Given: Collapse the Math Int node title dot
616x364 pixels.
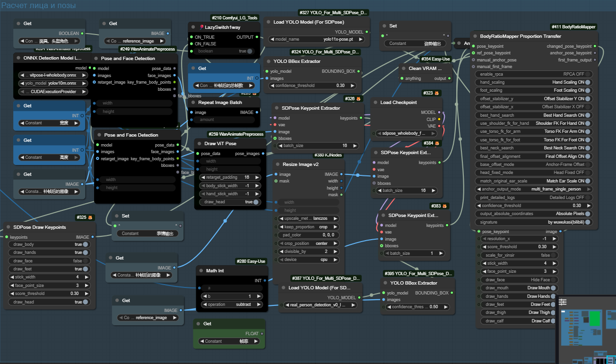Looking at the screenshot, I should click(200, 270).
